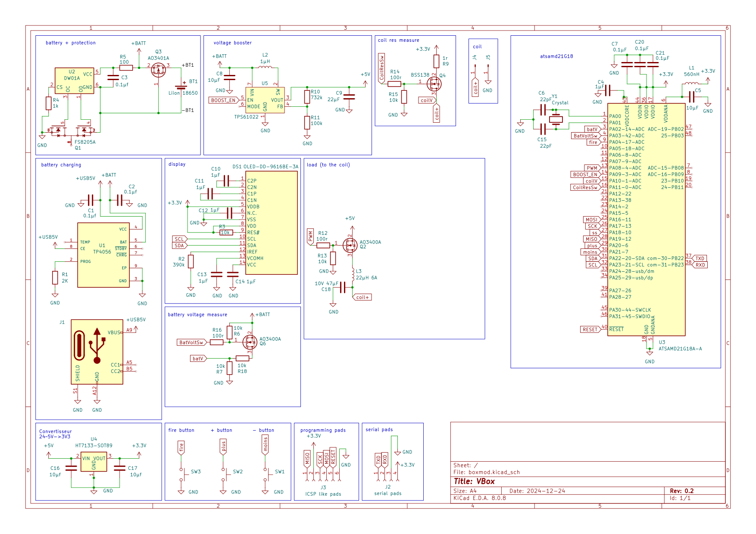This screenshot has width=756, height=534.
Task: Select the MOSI label left of U3
Action: click(x=592, y=220)
